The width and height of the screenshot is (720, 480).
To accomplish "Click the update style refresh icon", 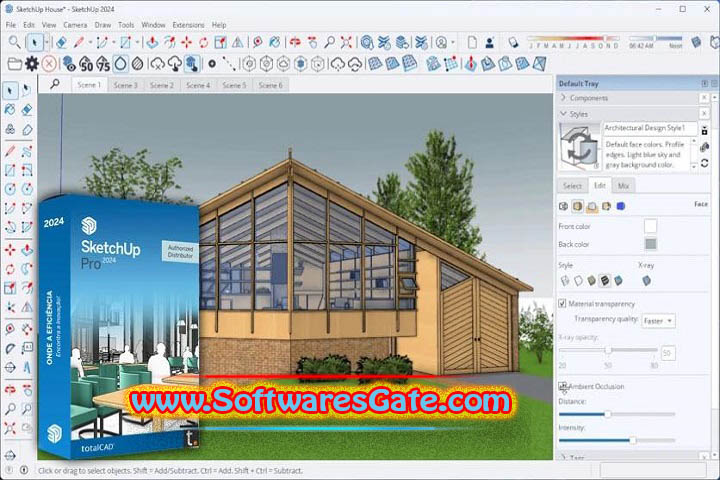I will [704, 163].
